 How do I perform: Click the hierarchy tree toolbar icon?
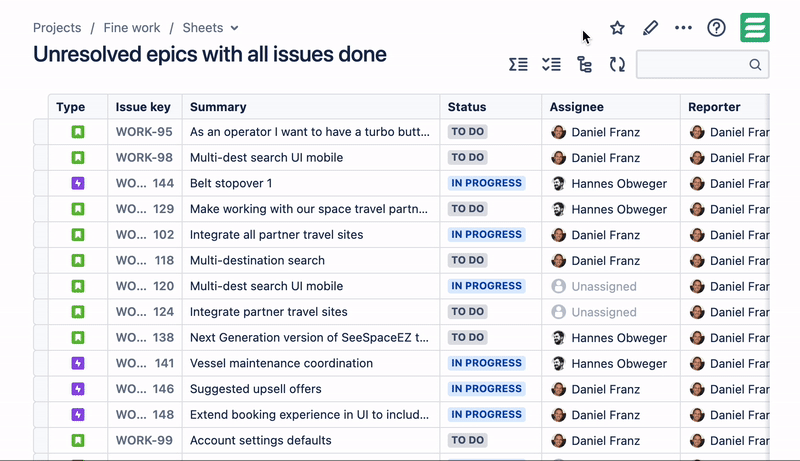coord(584,65)
